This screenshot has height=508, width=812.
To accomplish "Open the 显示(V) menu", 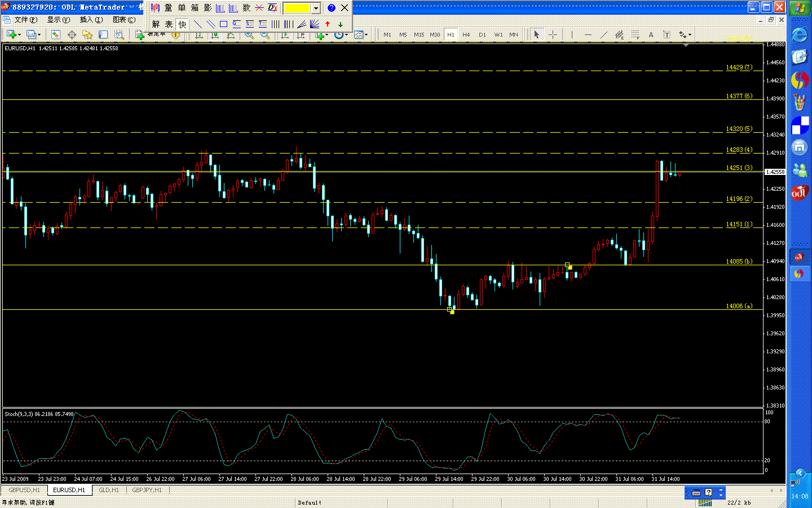I will pyautogui.click(x=58, y=20).
